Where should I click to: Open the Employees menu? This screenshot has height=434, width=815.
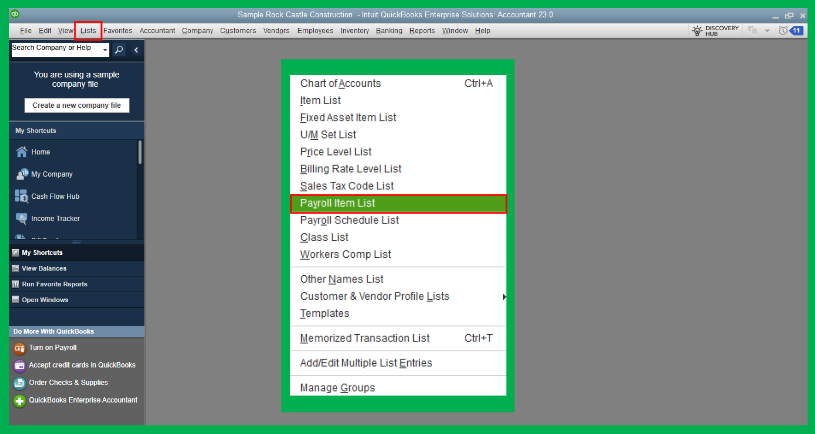[315, 31]
